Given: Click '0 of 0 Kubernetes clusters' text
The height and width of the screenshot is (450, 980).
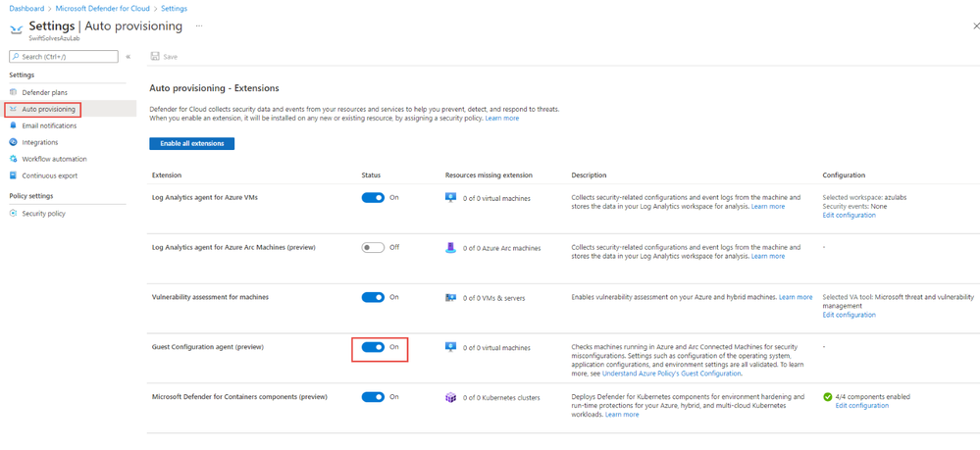Looking at the screenshot, I should 501,397.
